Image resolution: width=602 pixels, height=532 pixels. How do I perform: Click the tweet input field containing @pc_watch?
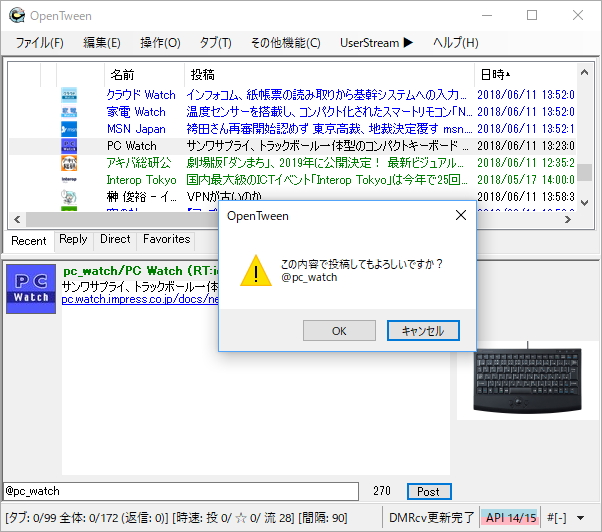tap(181, 491)
